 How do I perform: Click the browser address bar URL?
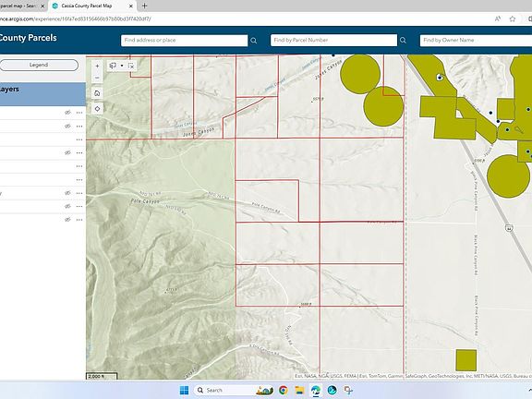[x=76, y=19]
